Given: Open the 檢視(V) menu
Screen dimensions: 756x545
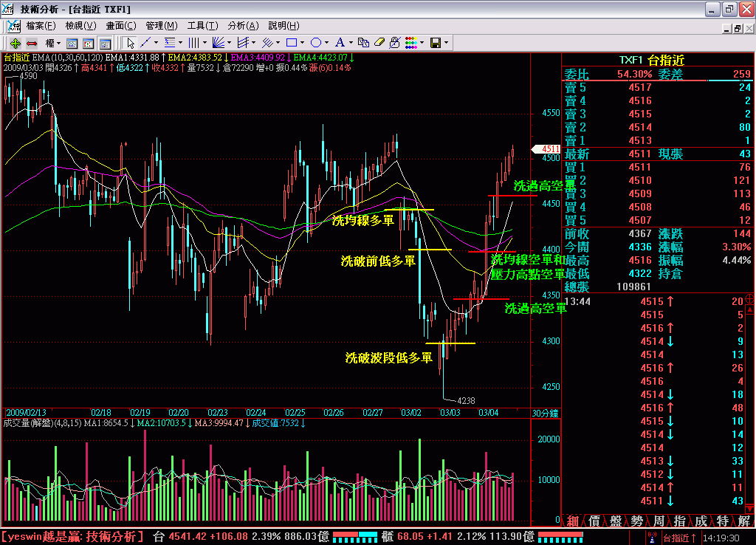Looking at the screenshot, I should coord(80,26).
